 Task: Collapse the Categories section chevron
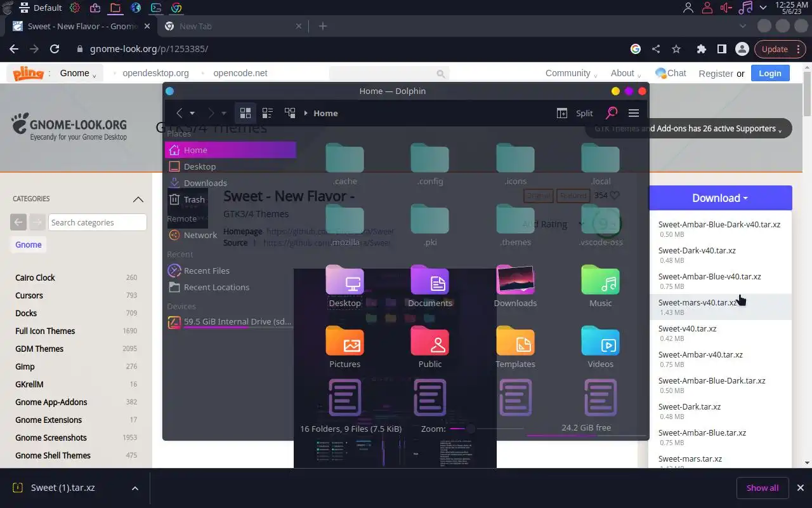pyautogui.click(x=138, y=199)
